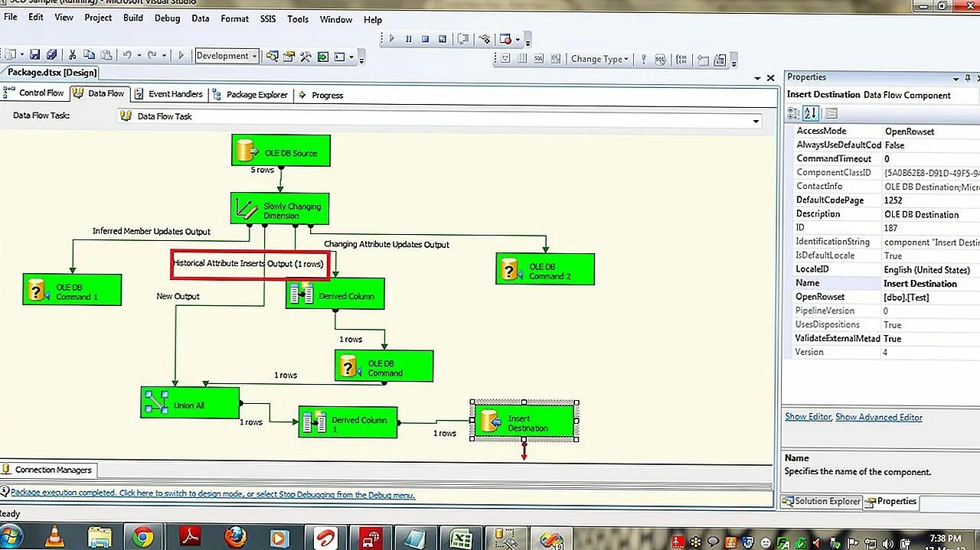
Task: Open the Properties window position dropdown
Action: pyautogui.click(x=956, y=78)
